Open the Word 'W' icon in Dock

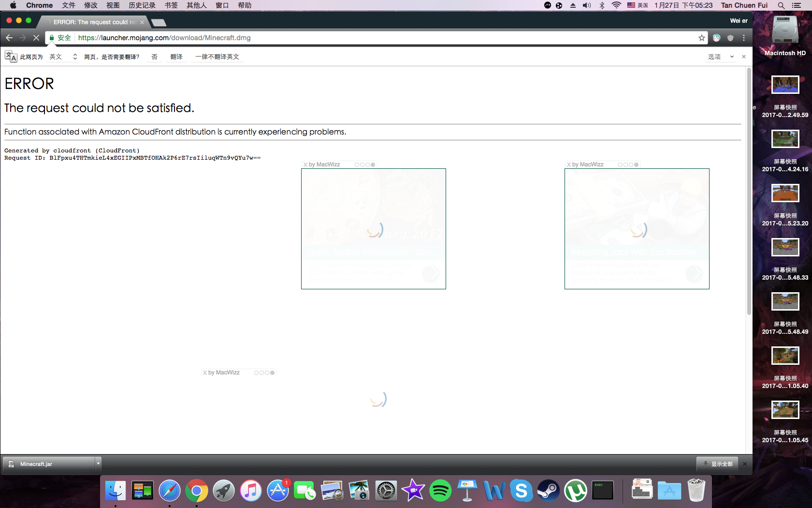[x=494, y=491]
